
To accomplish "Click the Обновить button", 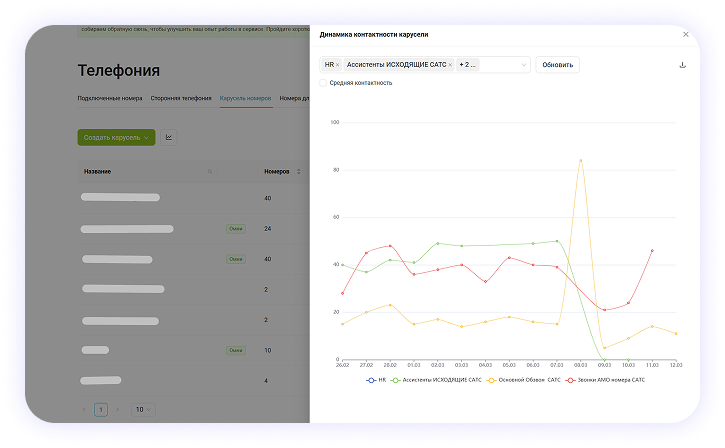I will [x=558, y=65].
